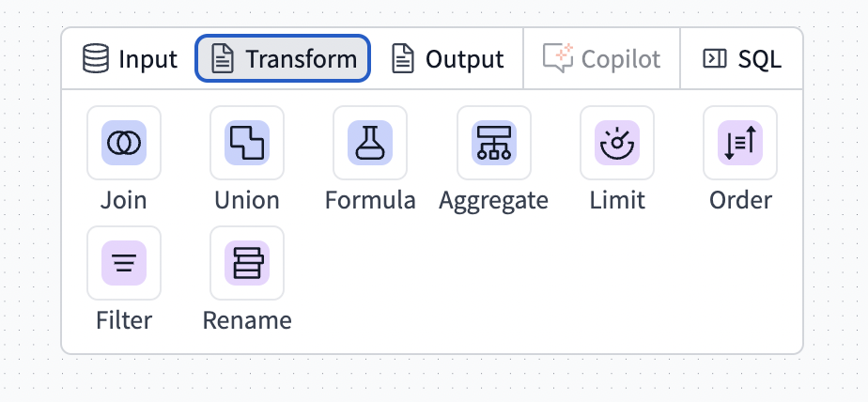Click the "Rename" text label
This screenshot has height=402, width=868.
coord(247,320)
